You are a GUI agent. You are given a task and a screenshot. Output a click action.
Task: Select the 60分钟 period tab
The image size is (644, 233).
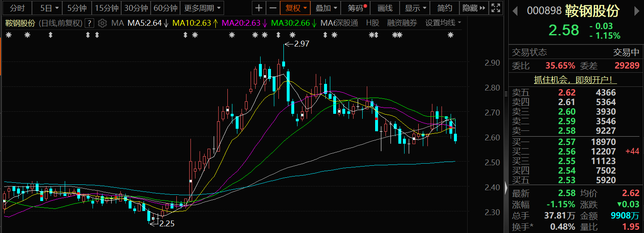[x=165, y=8]
